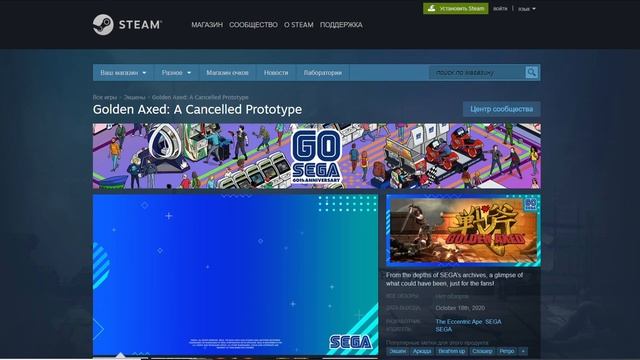Select the Слэшер tag
The width and height of the screenshot is (640, 360).
click(x=482, y=351)
